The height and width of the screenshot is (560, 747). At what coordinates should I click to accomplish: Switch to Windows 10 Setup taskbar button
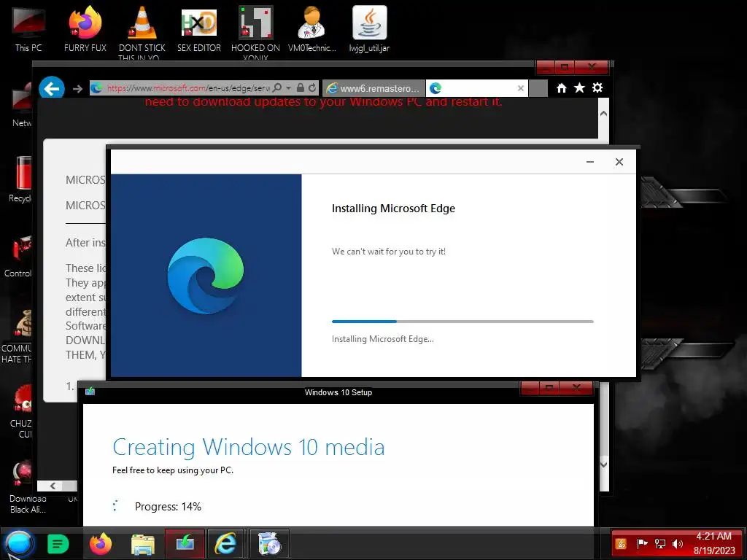tap(185, 542)
